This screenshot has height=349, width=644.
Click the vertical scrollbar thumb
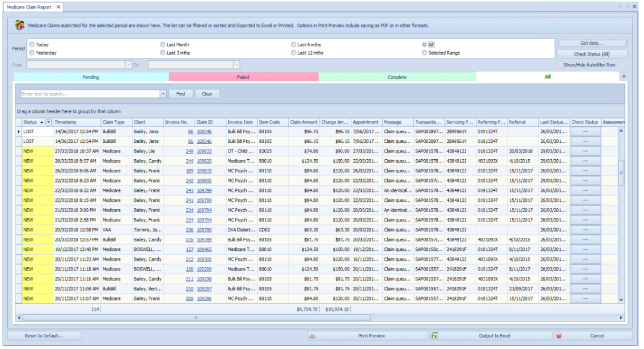click(x=621, y=173)
